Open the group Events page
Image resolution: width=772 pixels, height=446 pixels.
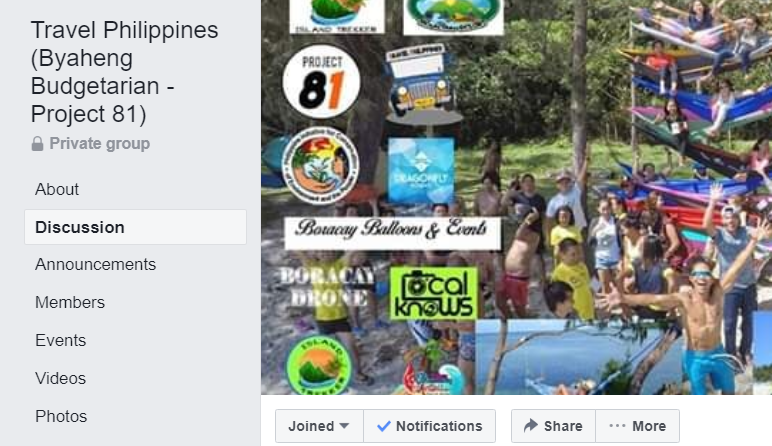(61, 340)
